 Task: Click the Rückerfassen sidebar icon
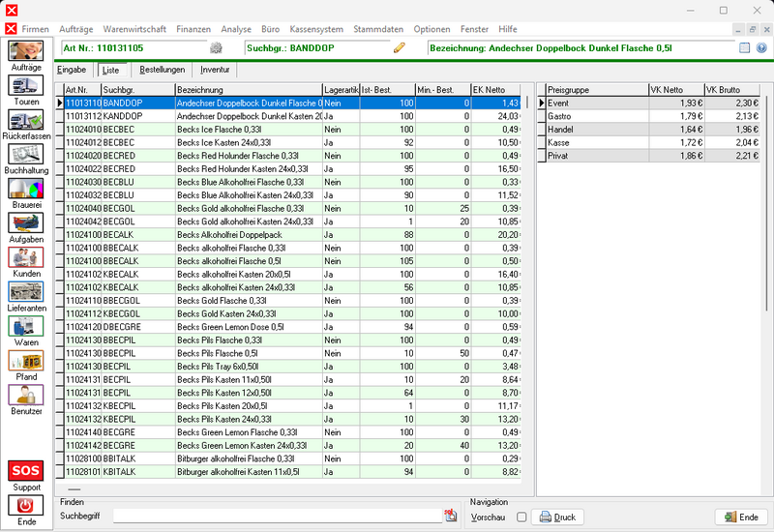[x=26, y=119]
